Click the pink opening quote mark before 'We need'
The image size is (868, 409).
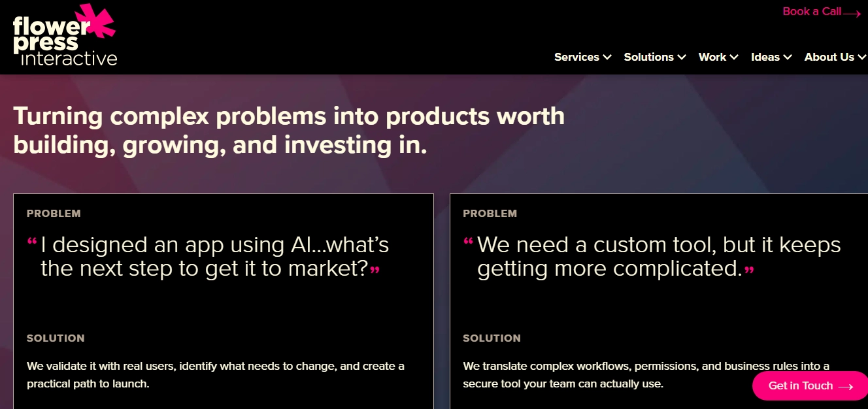[x=469, y=242]
